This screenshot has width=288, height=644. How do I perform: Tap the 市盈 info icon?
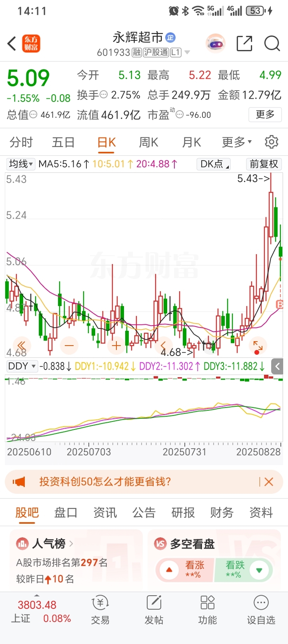180,115
